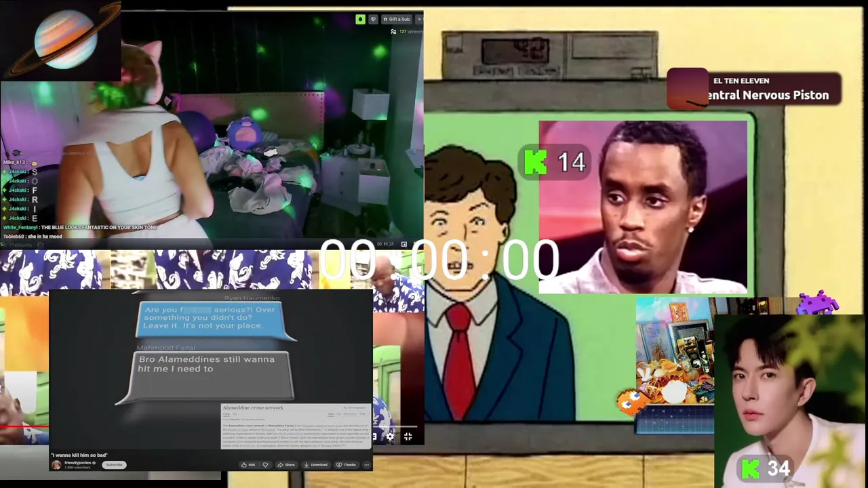Like the video showing 60K likes
Viewport: 868px width, 488px height.
tap(249, 464)
